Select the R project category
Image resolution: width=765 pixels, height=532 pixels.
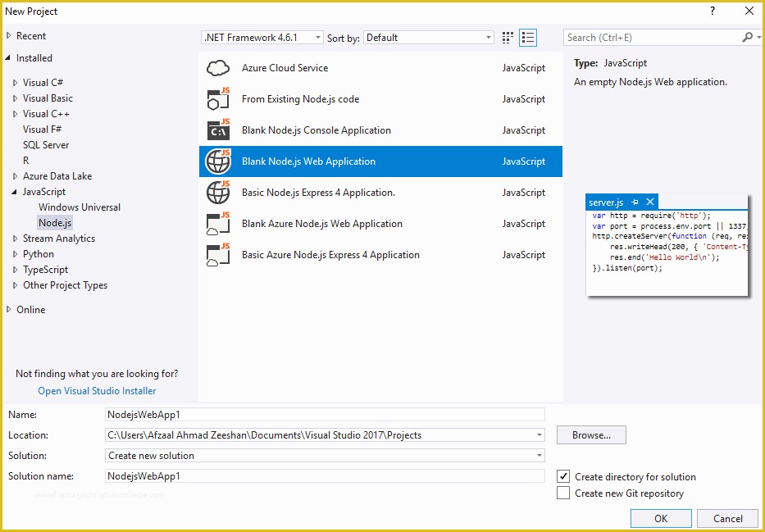26,161
